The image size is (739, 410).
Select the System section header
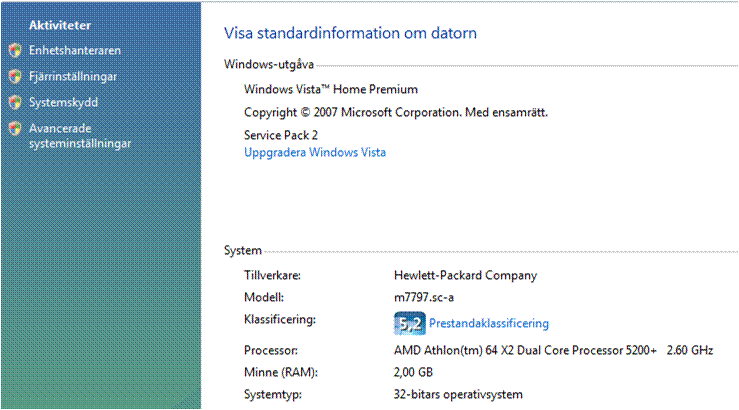point(243,251)
